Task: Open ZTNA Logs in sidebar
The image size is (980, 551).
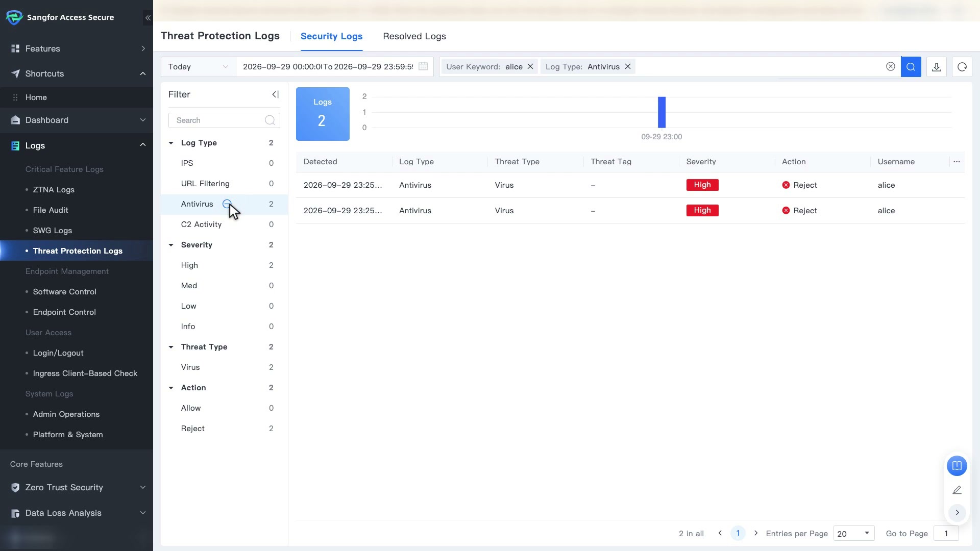Action: click(x=54, y=189)
